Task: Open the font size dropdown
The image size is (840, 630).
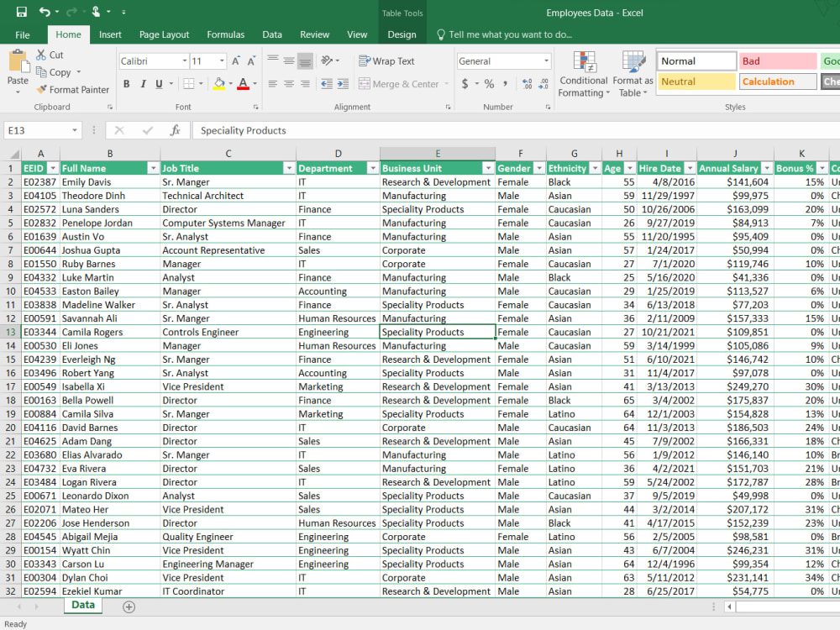Action: pos(222,61)
